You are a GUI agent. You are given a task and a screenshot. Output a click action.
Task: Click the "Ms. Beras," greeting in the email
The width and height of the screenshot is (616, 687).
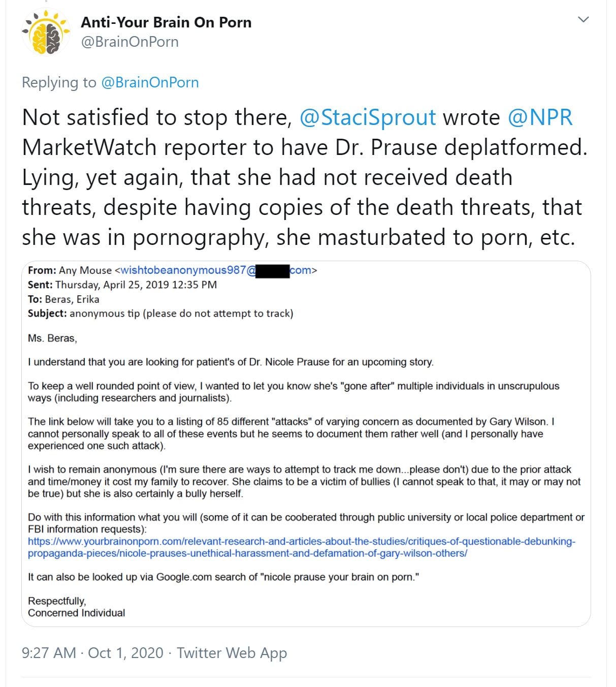[x=52, y=338]
